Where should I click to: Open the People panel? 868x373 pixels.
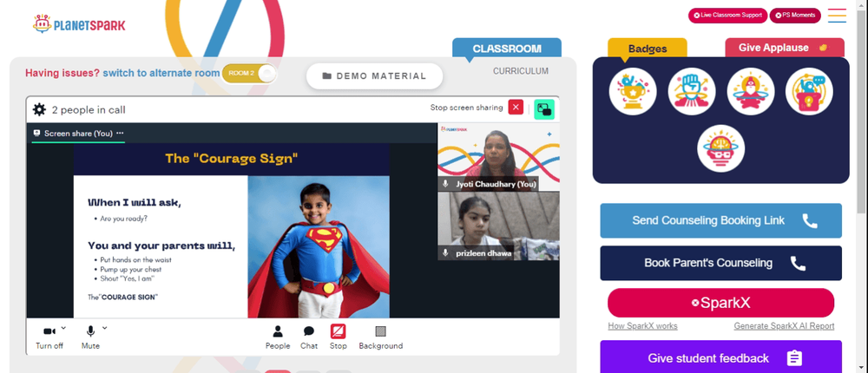click(x=278, y=337)
